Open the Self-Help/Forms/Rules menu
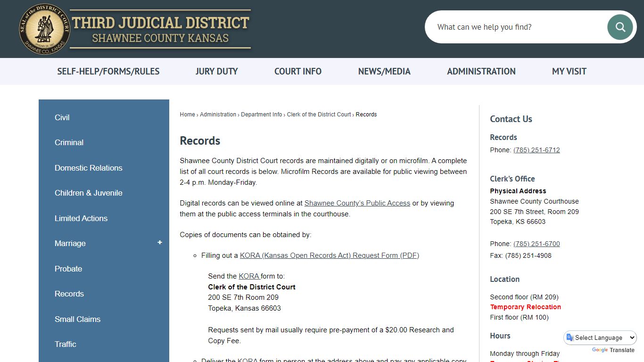The height and width of the screenshot is (362, 644). click(108, 72)
